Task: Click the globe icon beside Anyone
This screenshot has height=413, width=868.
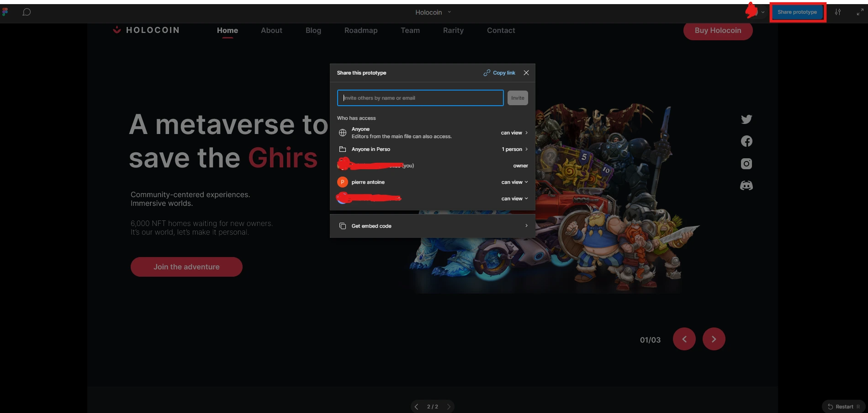Action: tap(343, 133)
